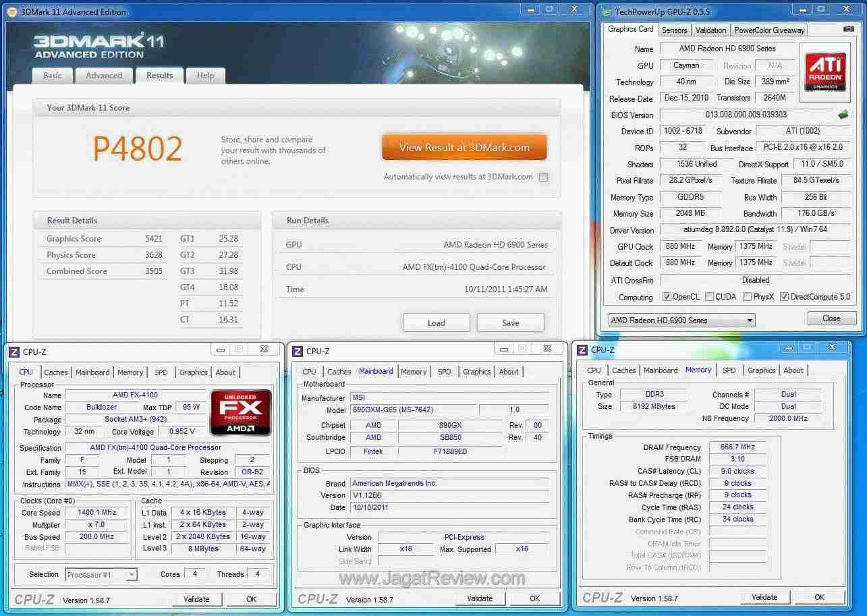Click Validate in the CPU-Z processor window
867x616 pixels.
tap(196, 599)
